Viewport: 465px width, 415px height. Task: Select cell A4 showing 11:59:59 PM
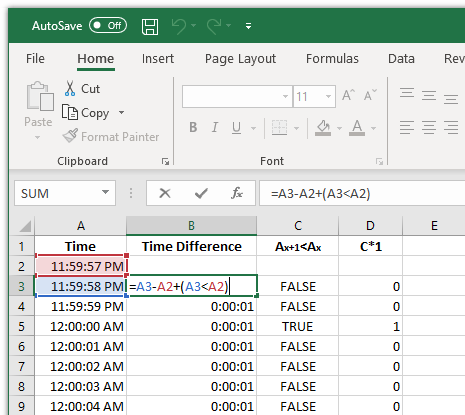(x=80, y=306)
